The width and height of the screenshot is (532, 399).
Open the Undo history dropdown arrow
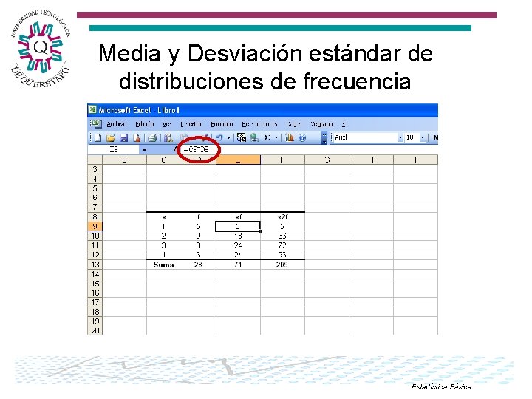point(228,137)
